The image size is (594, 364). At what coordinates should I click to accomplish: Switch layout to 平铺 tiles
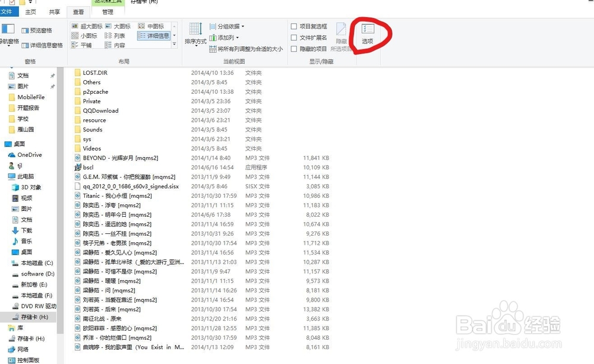point(81,45)
